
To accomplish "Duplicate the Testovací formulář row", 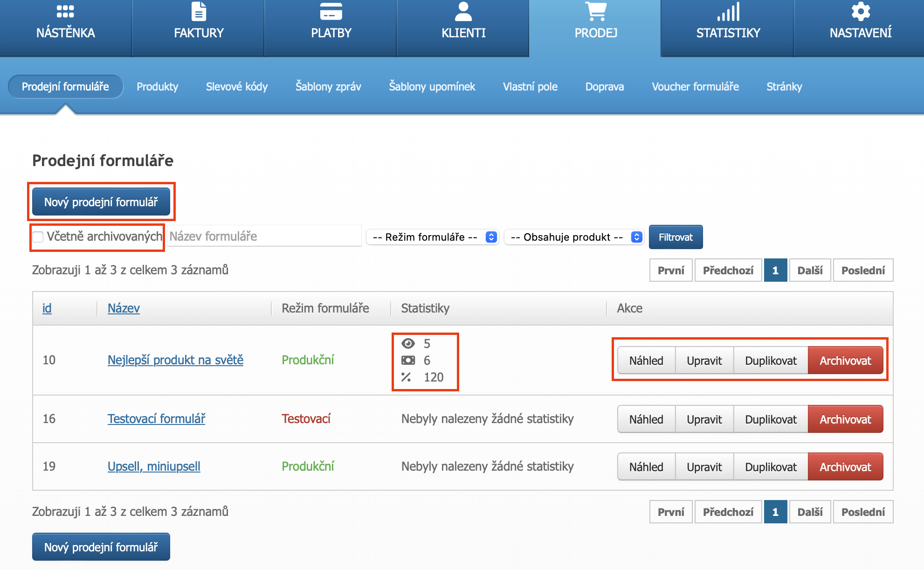I will (x=771, y=419).
